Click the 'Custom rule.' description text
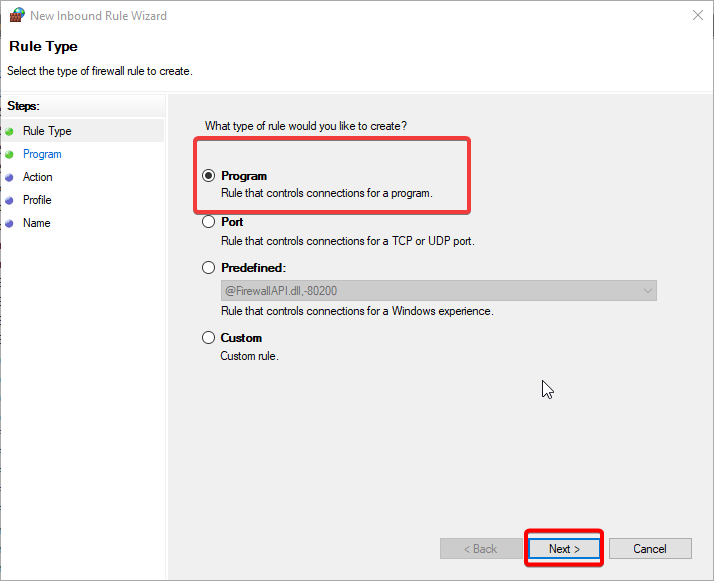The width and height of the screenshot is (714, 581). [250, 356]
